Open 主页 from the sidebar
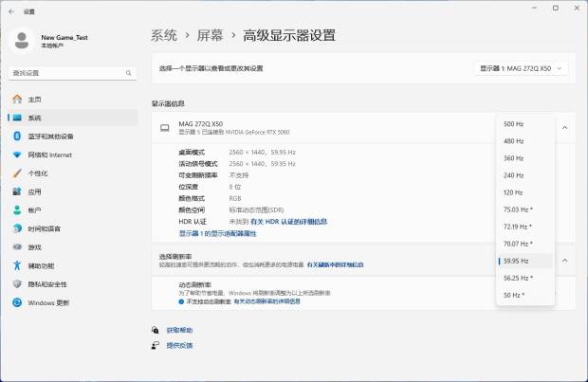588x382 pixels. 73,100
